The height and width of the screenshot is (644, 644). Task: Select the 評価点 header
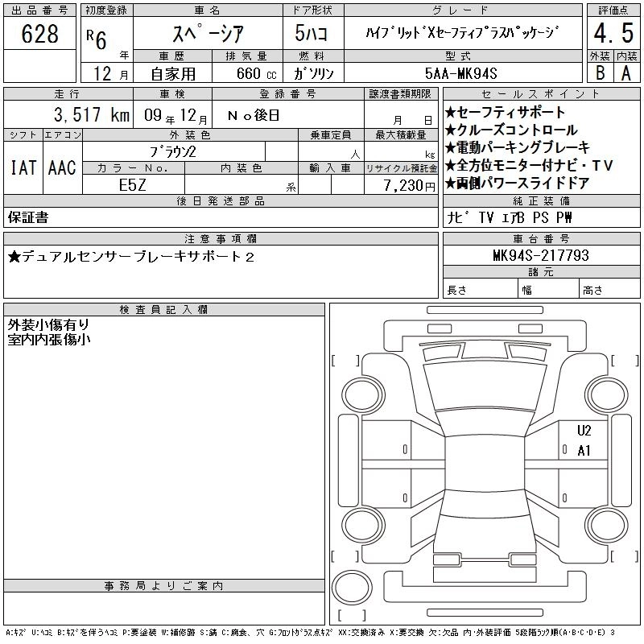[613, 10]
